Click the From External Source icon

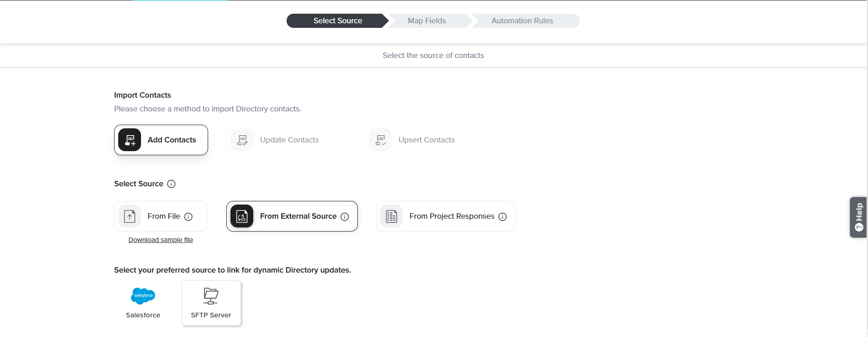(242, 216)
